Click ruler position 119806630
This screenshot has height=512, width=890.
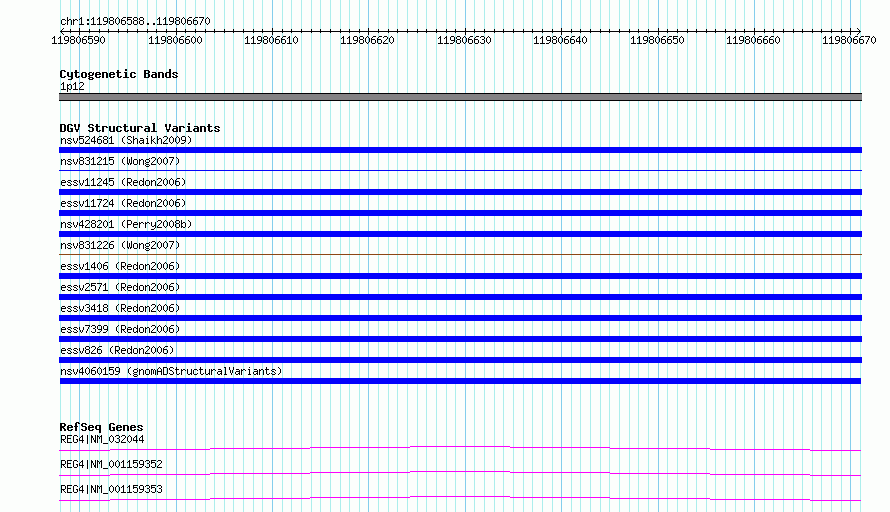point(464,40)
